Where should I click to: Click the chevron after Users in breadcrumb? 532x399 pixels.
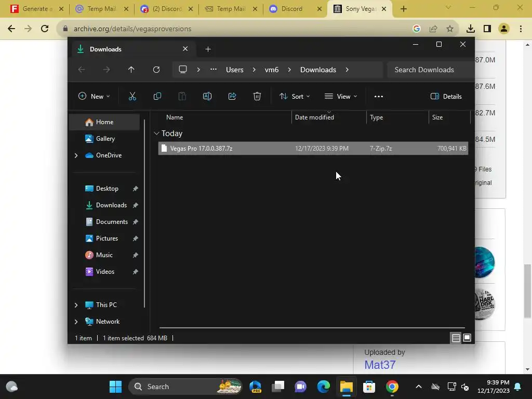click(x=254, y=70)
